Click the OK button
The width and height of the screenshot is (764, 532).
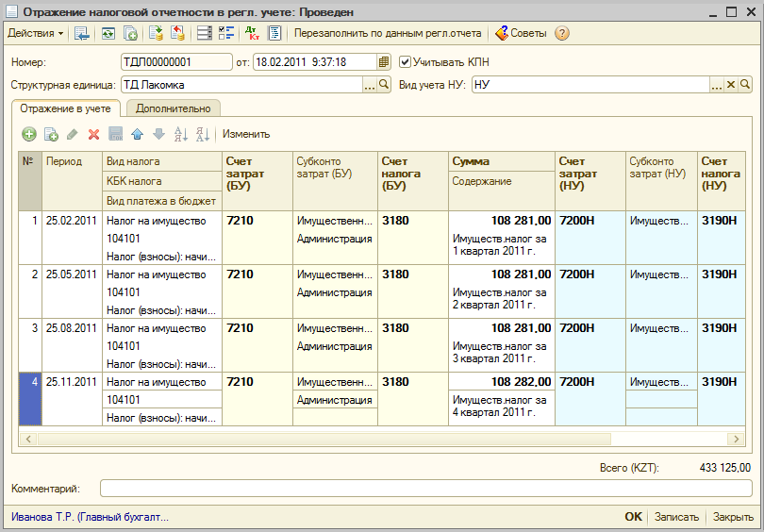click(633, 517)
